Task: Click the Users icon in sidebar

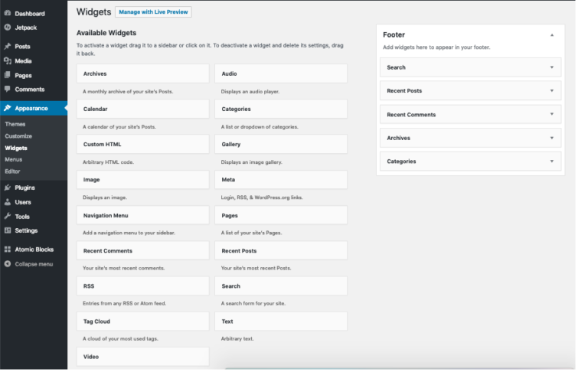Action: (x=7, y=202)
